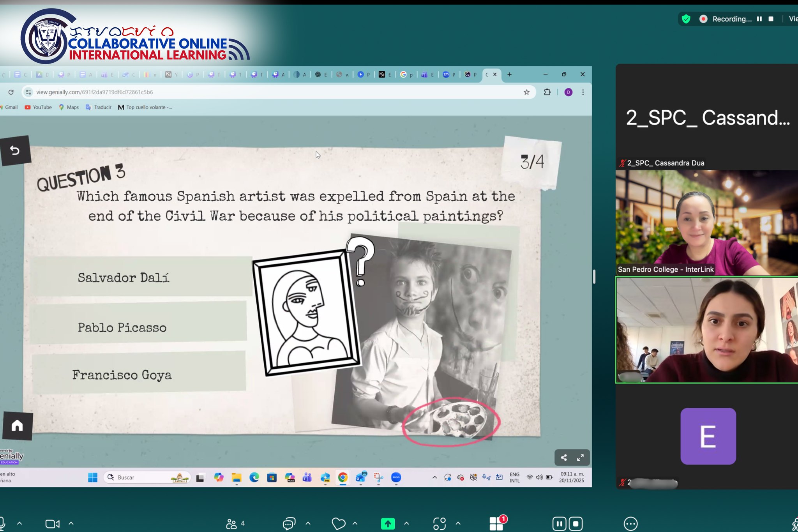Open Chrome extensions puzzle icon
The image size is (798, 532).
547,92
